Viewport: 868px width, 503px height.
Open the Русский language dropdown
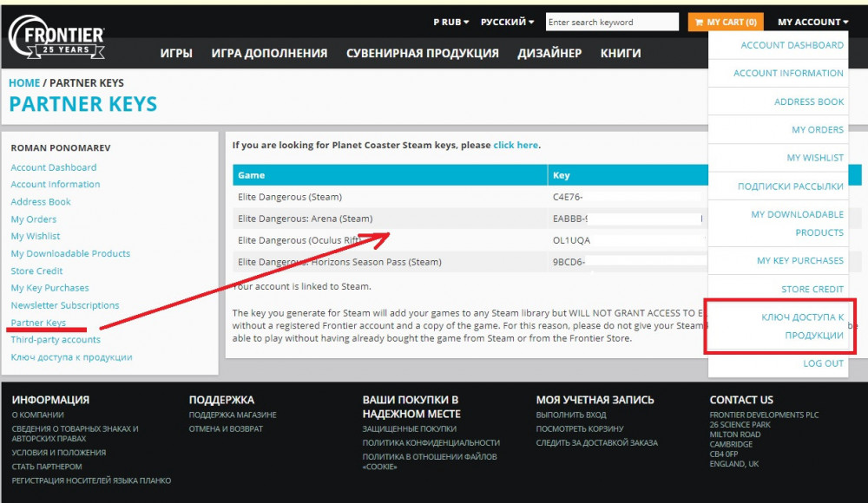[x=507, y=23]
